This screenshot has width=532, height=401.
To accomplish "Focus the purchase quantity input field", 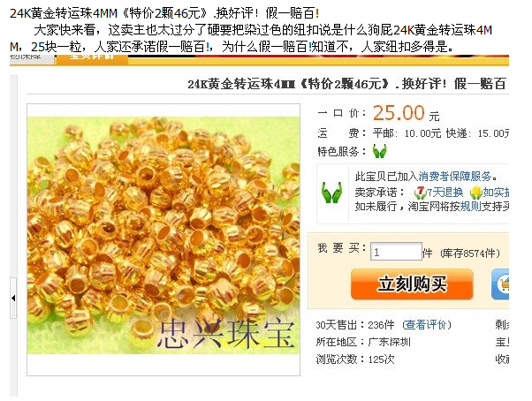I will coord(396,252).
